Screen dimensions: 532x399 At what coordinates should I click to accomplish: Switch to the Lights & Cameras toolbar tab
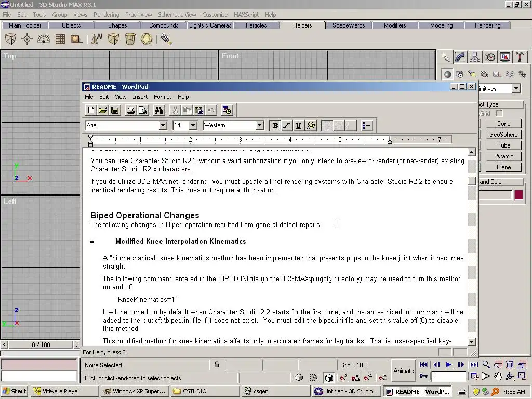210,25
